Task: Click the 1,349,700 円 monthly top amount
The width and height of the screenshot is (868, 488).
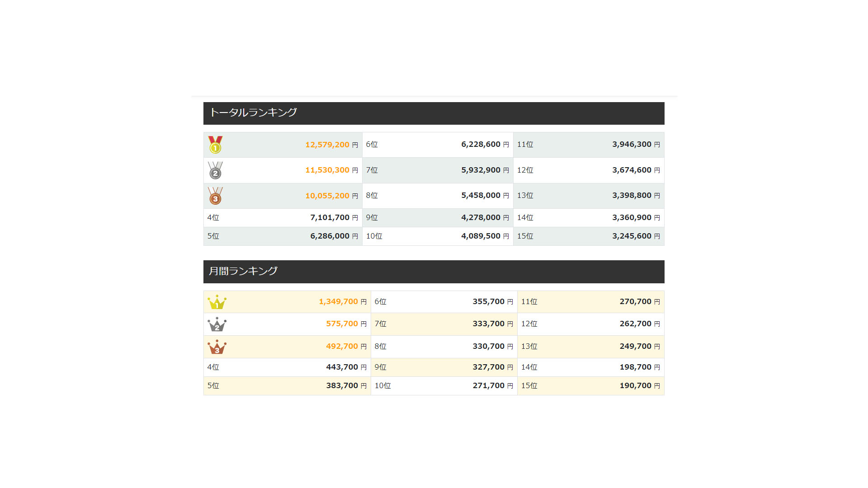Action: click(x=342, y=302)
